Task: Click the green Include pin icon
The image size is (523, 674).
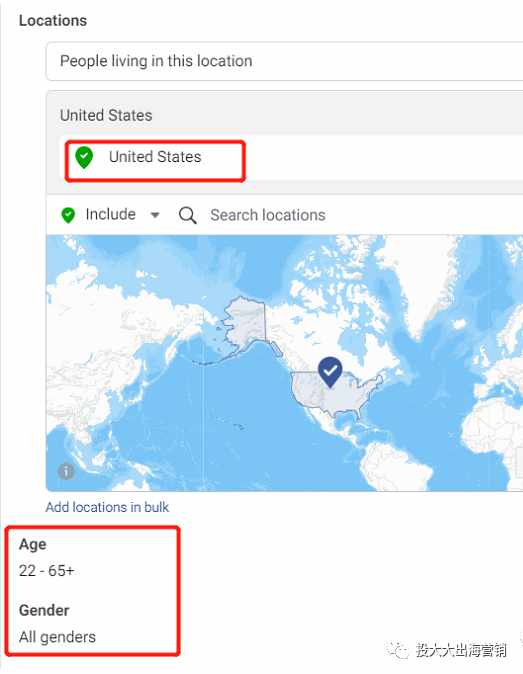Action: 68,215
